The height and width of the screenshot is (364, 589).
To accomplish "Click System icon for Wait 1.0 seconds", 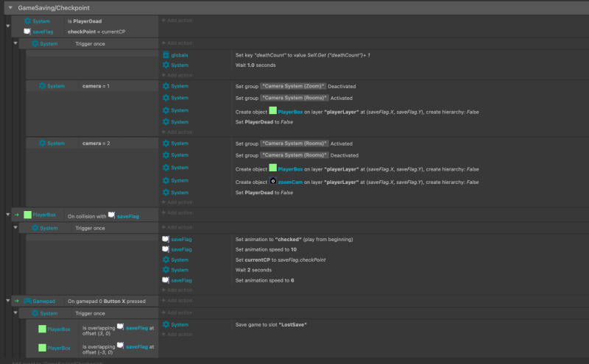I will [166, 65].
